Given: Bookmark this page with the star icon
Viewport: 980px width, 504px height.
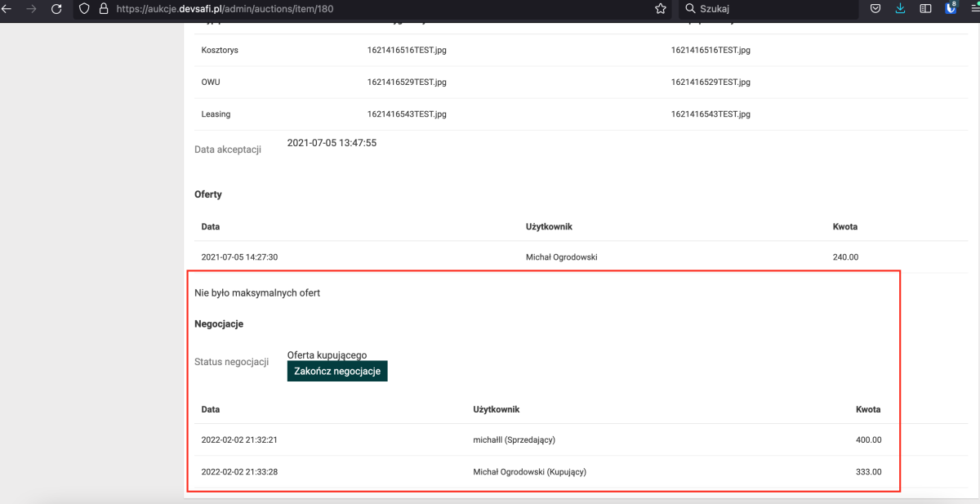Looking at the screenshot, I should [660, 9].
